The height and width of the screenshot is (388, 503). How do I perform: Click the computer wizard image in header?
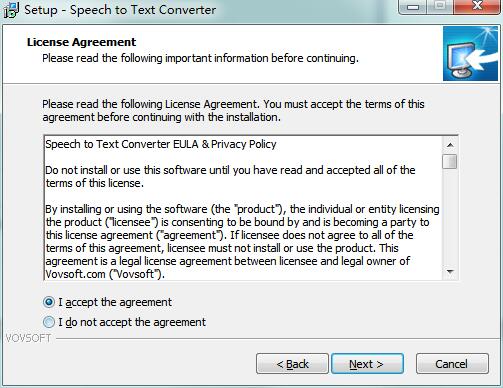tap(470, 54)
